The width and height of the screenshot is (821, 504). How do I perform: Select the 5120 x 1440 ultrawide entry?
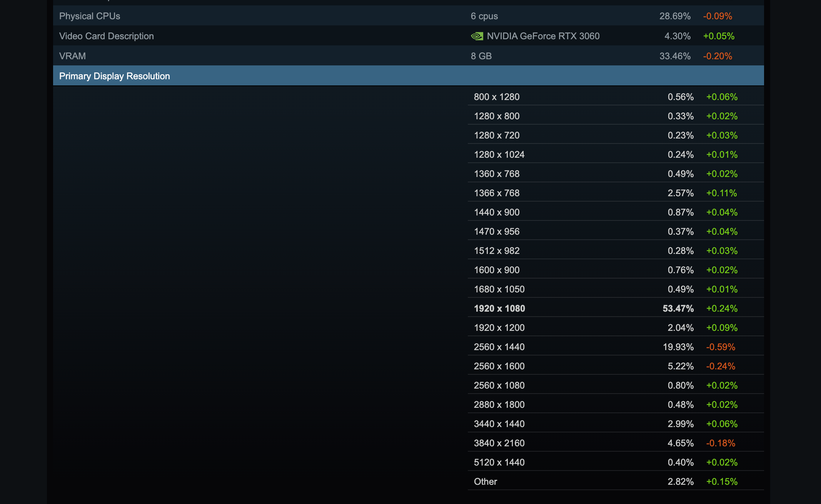tap(498, 462)
